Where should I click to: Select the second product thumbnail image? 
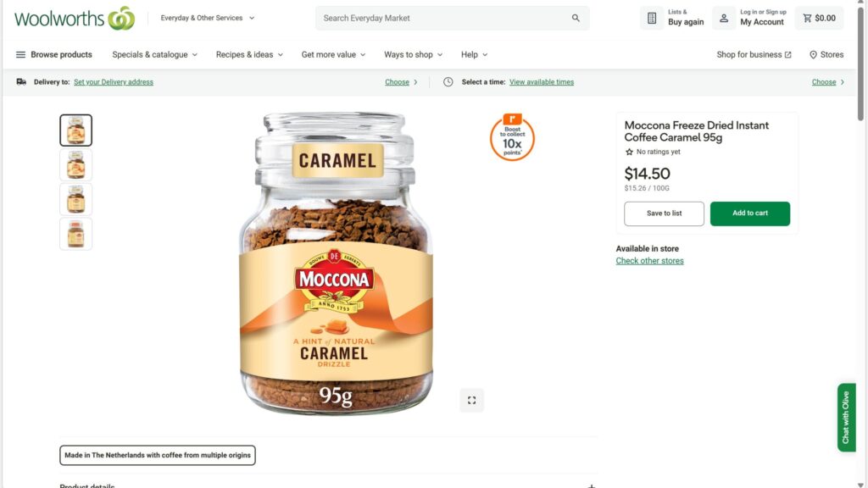point(75,165)
